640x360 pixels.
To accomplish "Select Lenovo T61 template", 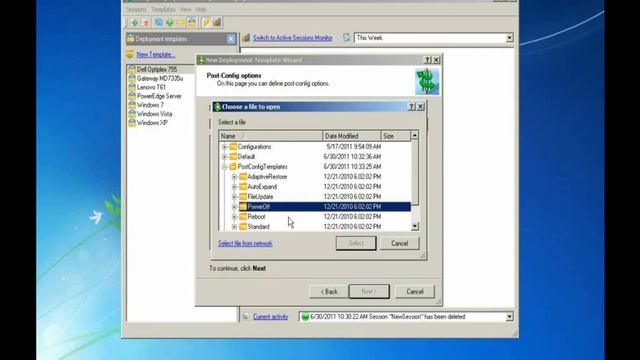I will tap(151, 87).
